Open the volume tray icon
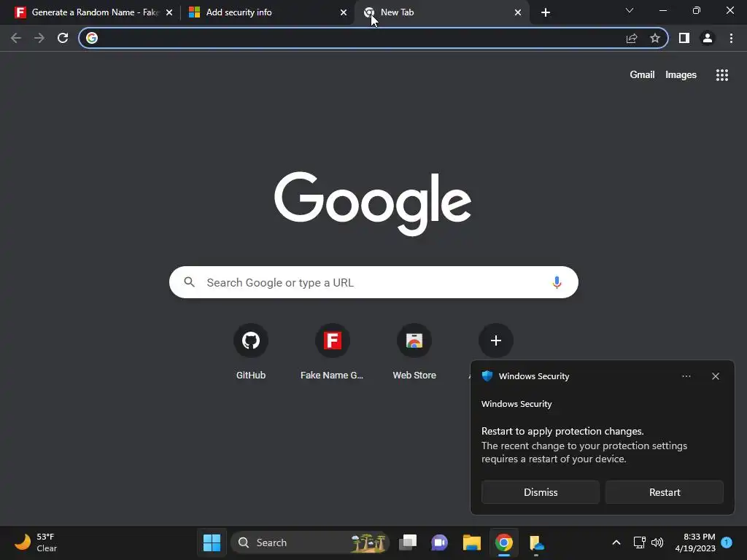The width and height of the screenshot is (747, 560). [x=657, y=542]
